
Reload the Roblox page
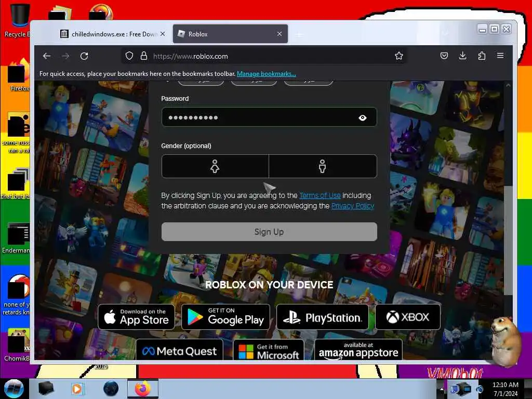point(84,56)
